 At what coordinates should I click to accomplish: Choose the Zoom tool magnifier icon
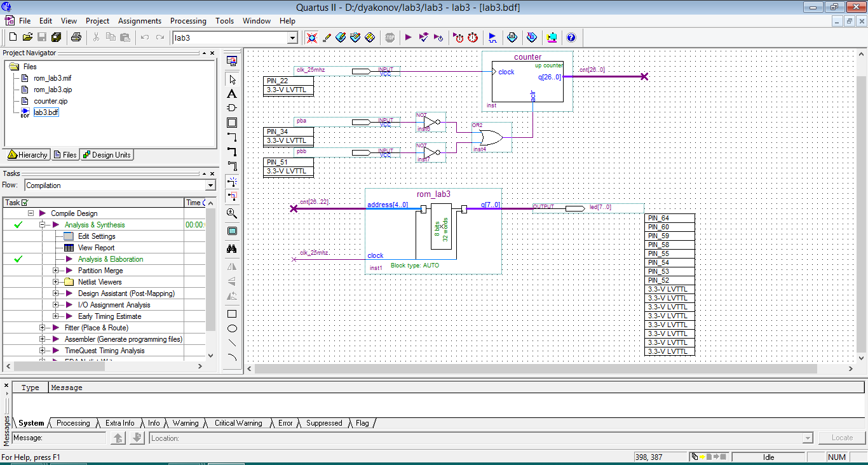pos(232,213)
